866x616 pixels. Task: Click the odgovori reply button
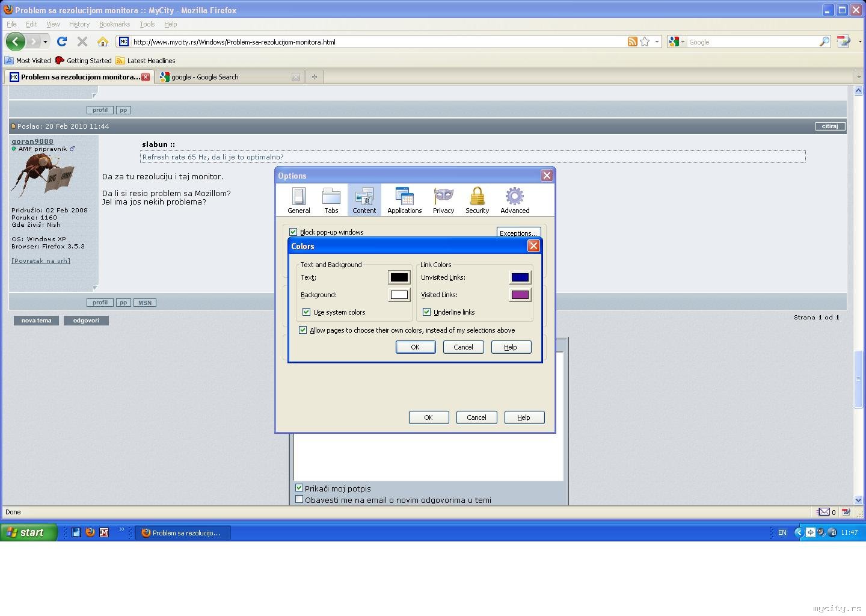pos(86,321)
